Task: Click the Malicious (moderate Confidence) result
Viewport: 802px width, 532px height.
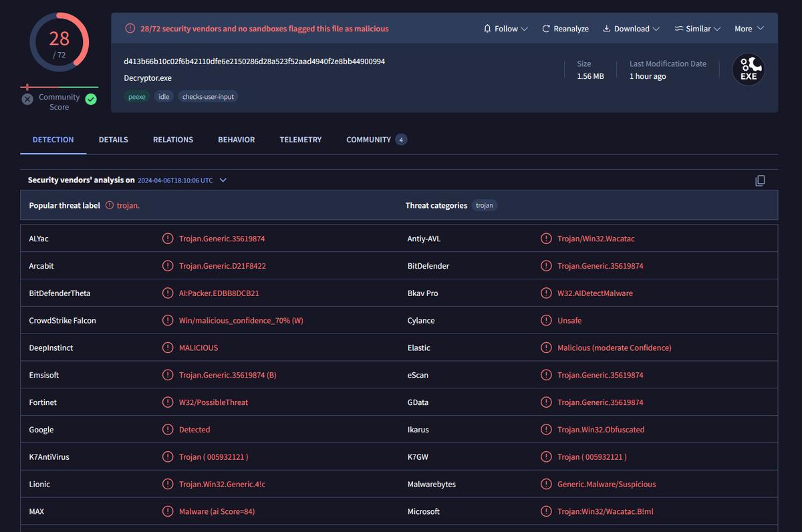Action: click(x=614, y=348)
